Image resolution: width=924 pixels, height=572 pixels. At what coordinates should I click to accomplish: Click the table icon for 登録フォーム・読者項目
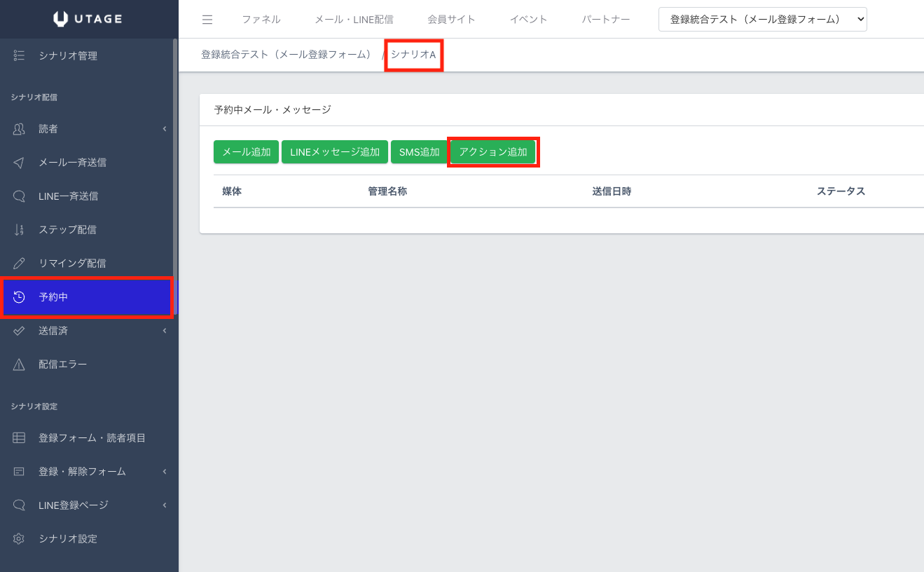click(x=19, y=438)
